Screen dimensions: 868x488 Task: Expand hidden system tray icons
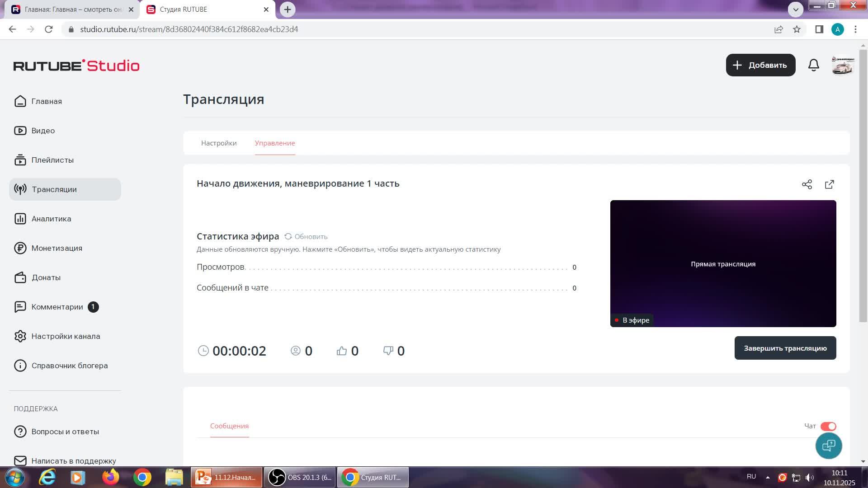coord(768,477)
